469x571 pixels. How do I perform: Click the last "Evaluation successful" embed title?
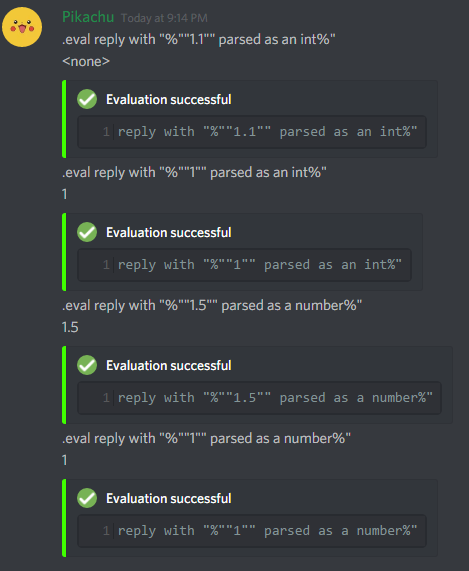(169, 498)
